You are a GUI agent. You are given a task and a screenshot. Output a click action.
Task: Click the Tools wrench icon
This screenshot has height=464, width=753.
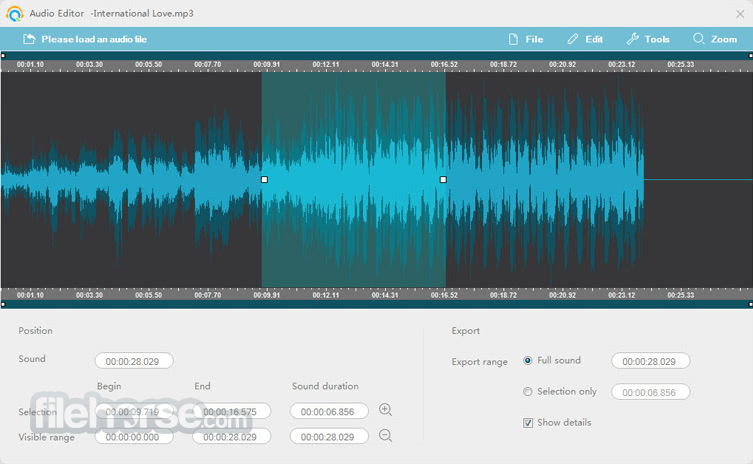[632, 39]
